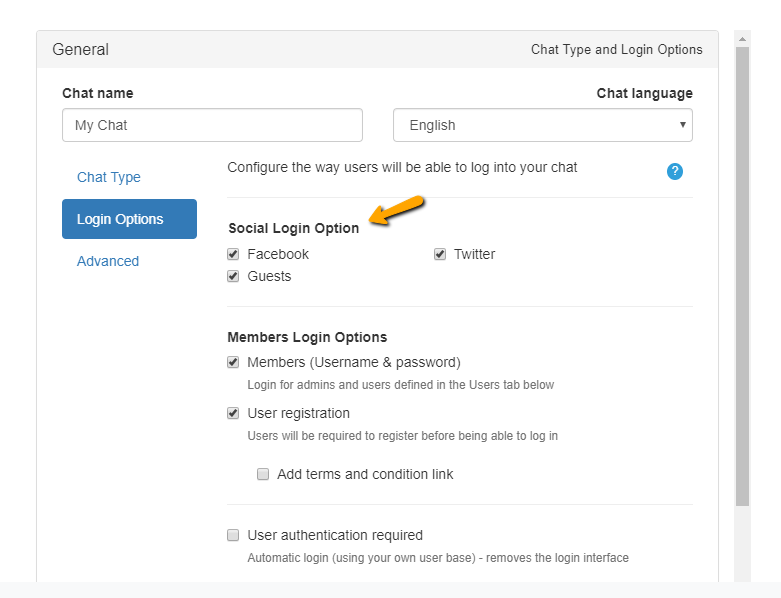Click the Chat name label
The width and height of the screenshot is (781, 598).
point(97,93)
